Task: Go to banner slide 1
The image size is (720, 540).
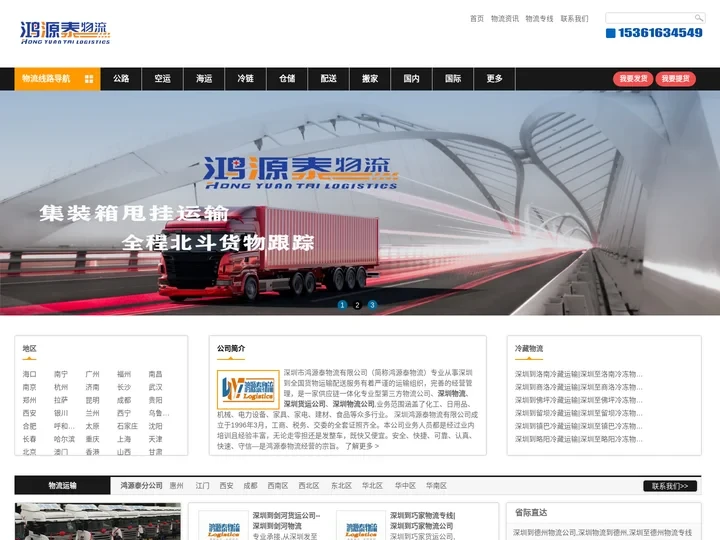Action: point(342,305)
